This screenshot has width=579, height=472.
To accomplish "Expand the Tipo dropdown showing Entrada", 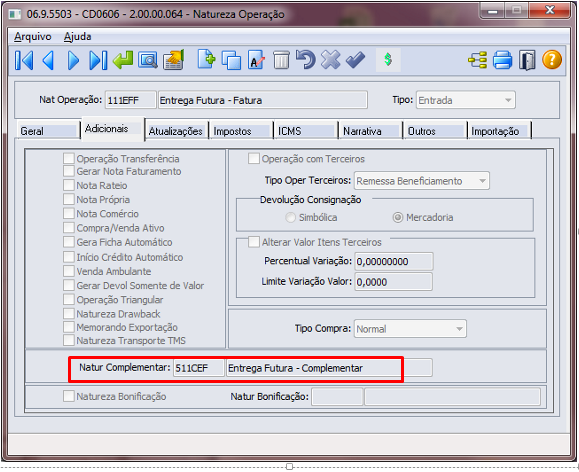I will coord(466,100).
